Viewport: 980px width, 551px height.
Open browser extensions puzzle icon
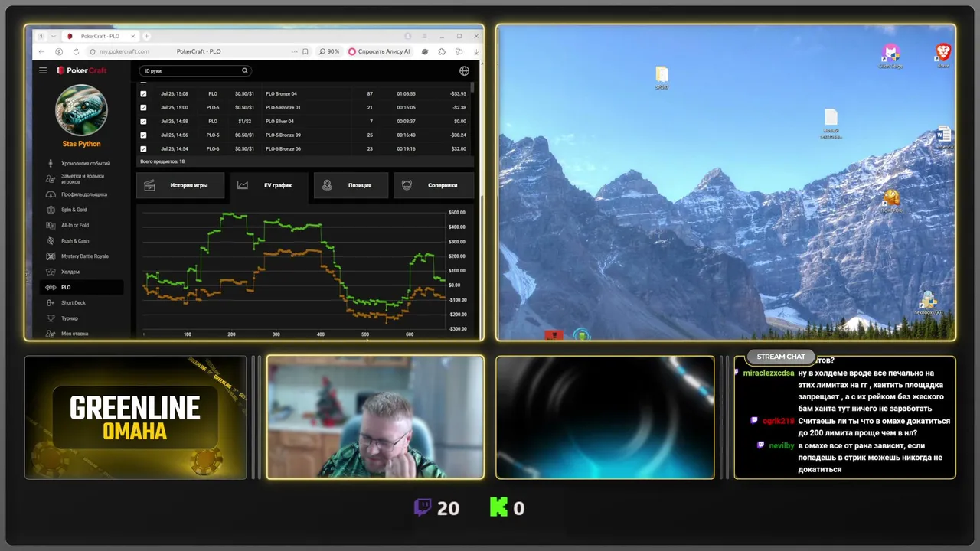pos(442,51)
